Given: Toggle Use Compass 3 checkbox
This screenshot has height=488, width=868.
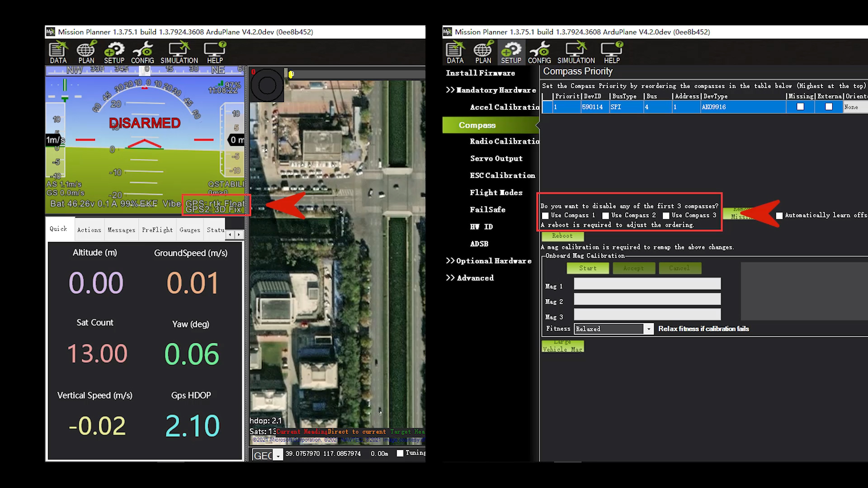Looking at the screenshot, I should 666,216.
